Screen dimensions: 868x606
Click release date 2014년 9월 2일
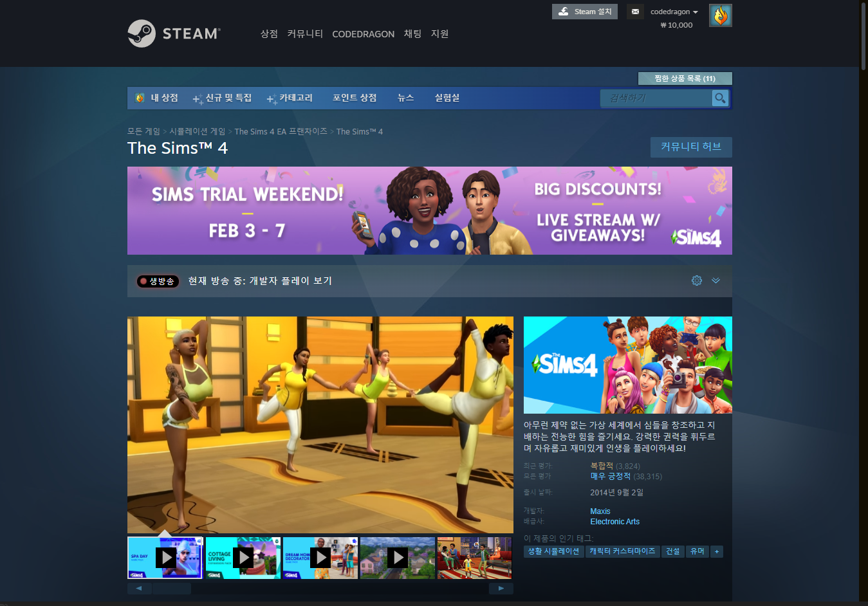click(x=616, y=492)
